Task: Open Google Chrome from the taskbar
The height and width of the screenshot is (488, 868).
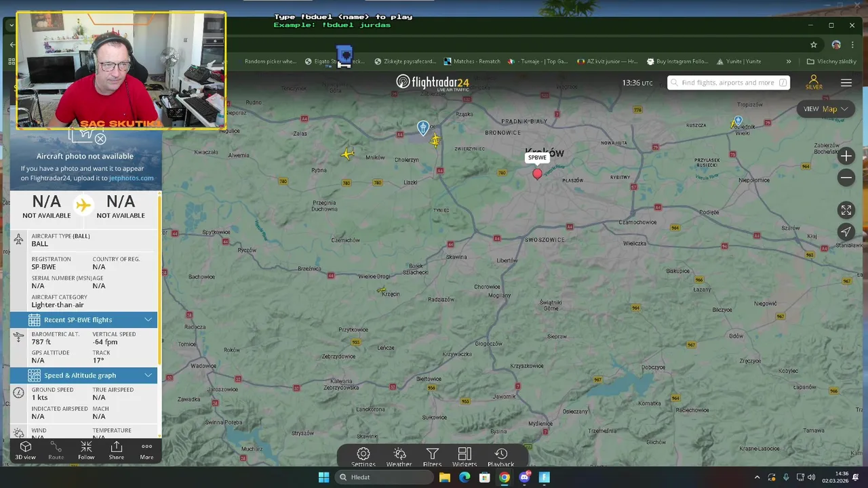Action: [505, 477]
